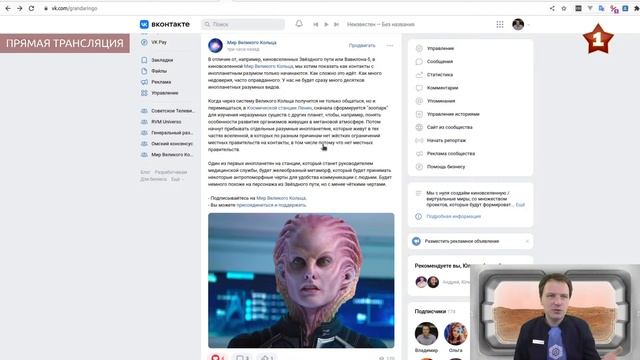Viewport: 640px width, 360px height.
Task: Go back using the browser back arrow
Action: (x=8, y=8)
